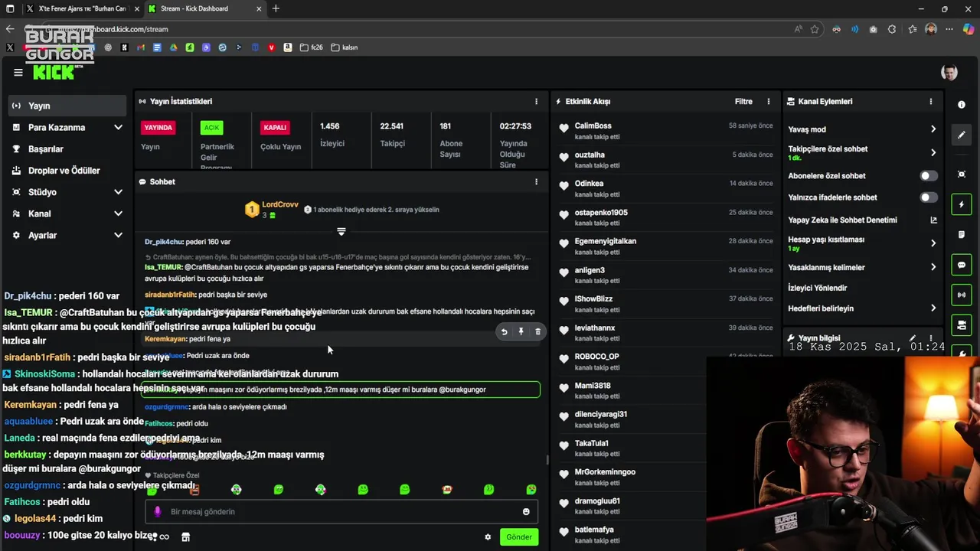
Task: Click the chat panel scrollbar
Action: click(547, 460)
